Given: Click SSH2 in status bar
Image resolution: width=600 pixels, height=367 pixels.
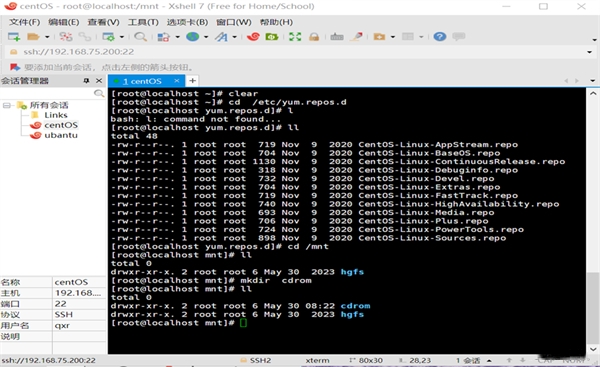Looking at the screenshot, I should [260, 360].
